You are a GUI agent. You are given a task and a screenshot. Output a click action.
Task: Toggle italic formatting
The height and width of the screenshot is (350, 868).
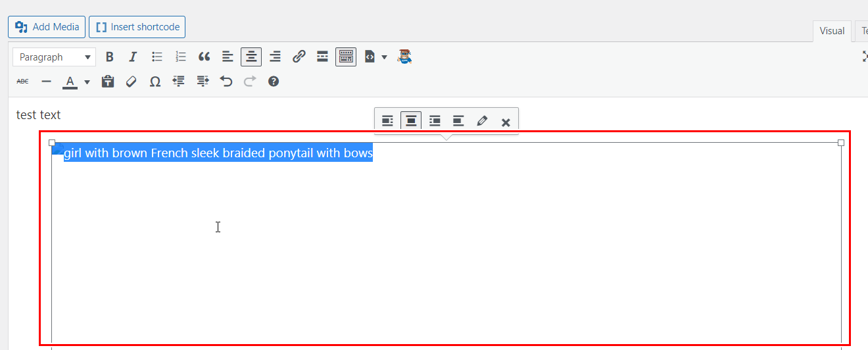133,57
